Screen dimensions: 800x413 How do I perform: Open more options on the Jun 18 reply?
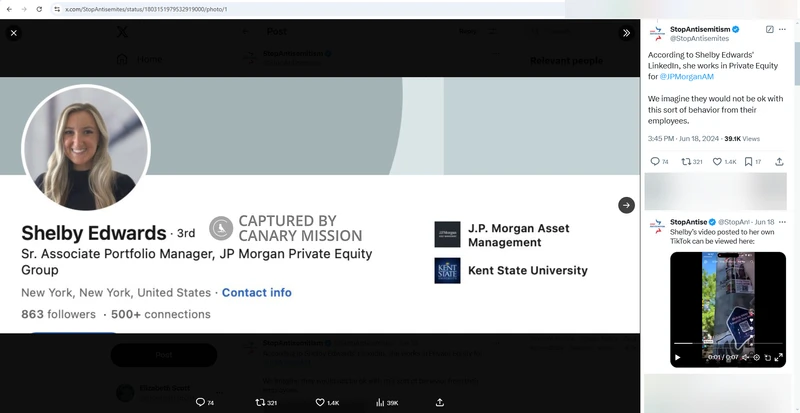tap(782, 222)
